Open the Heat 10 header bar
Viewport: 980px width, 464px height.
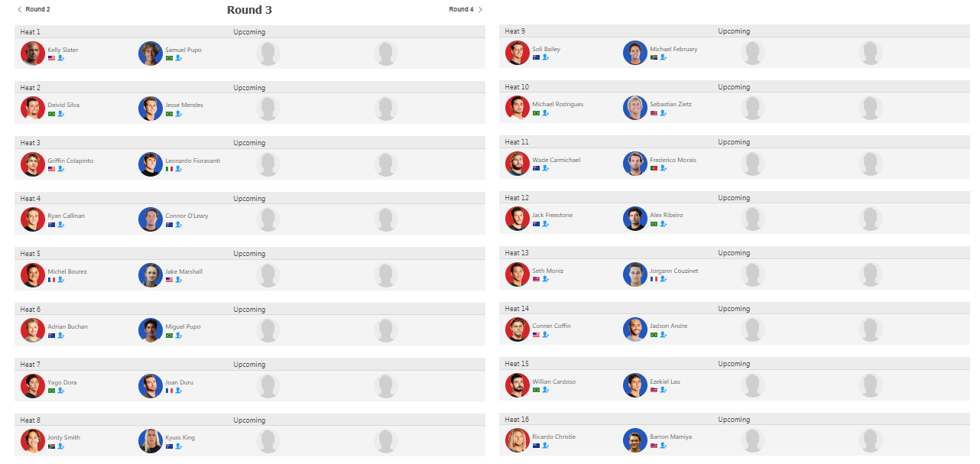coord(734,87)
